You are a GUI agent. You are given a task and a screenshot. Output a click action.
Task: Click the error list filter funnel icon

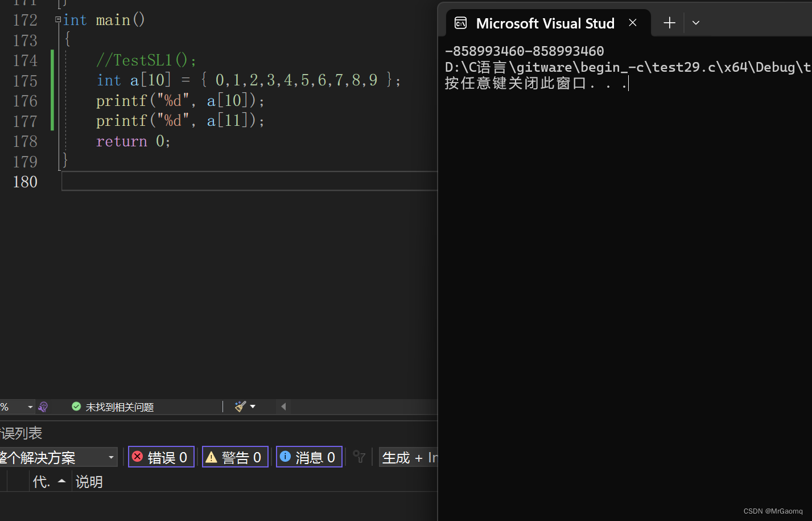pos(359,457)
